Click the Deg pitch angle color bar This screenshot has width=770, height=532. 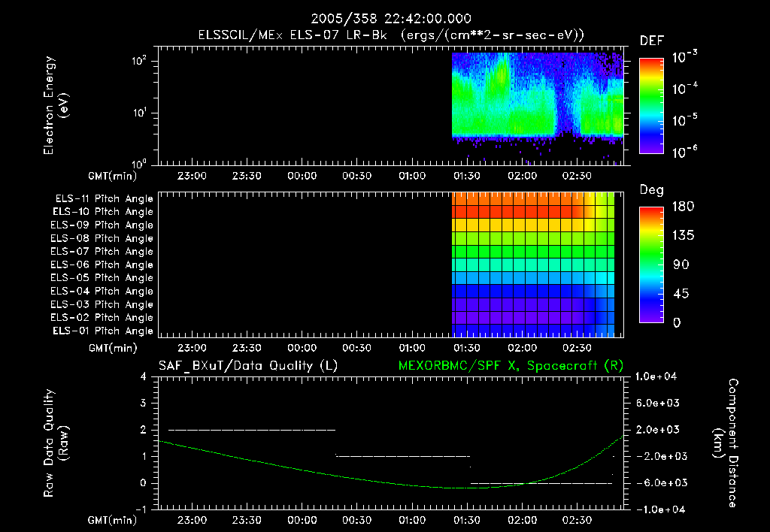651,264
